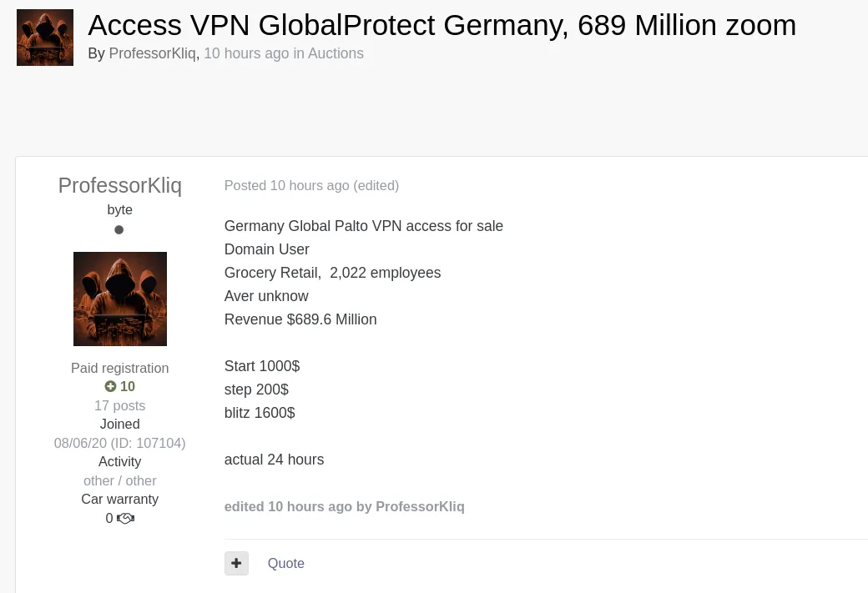Open ProfessorKliq's profile avatar image

pyautogui.click(x=119, y=299)
